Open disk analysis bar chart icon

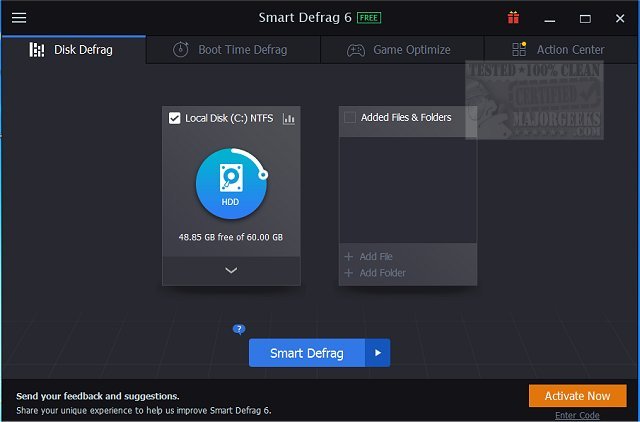coord(289,119)
